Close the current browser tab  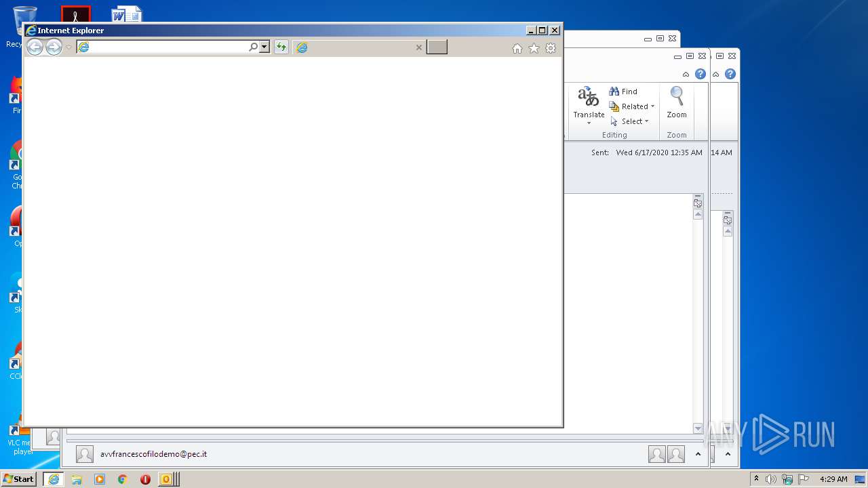click(x=418, y=47)
